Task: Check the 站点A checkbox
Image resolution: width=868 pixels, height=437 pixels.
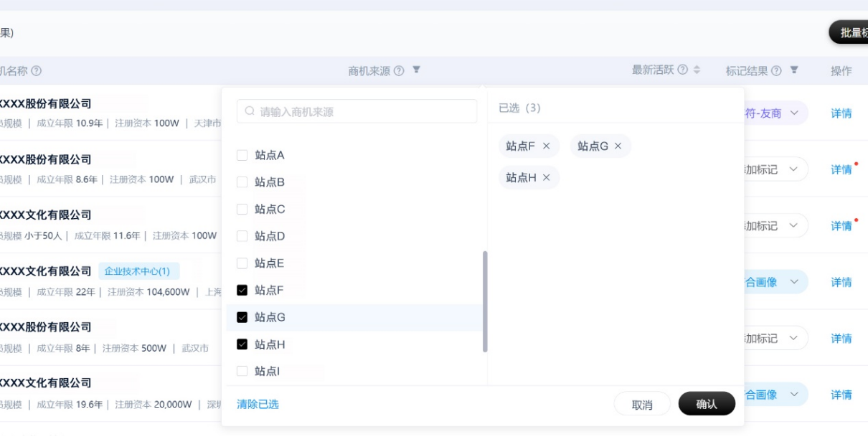Action: pyautogui.click(x=242, y=155)
